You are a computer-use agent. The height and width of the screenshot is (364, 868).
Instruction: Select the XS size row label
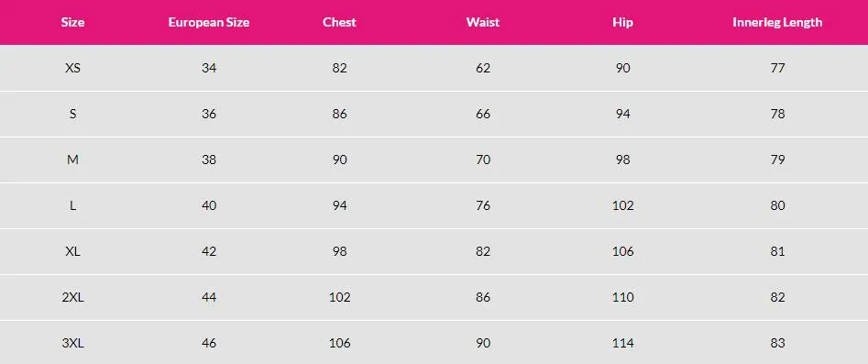point(72,68)
